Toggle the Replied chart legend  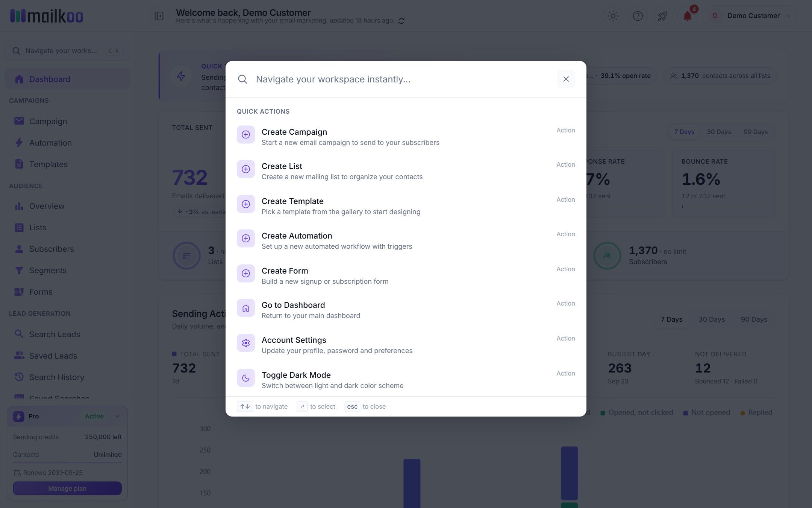pyautogui.click(x=756, y=412)
